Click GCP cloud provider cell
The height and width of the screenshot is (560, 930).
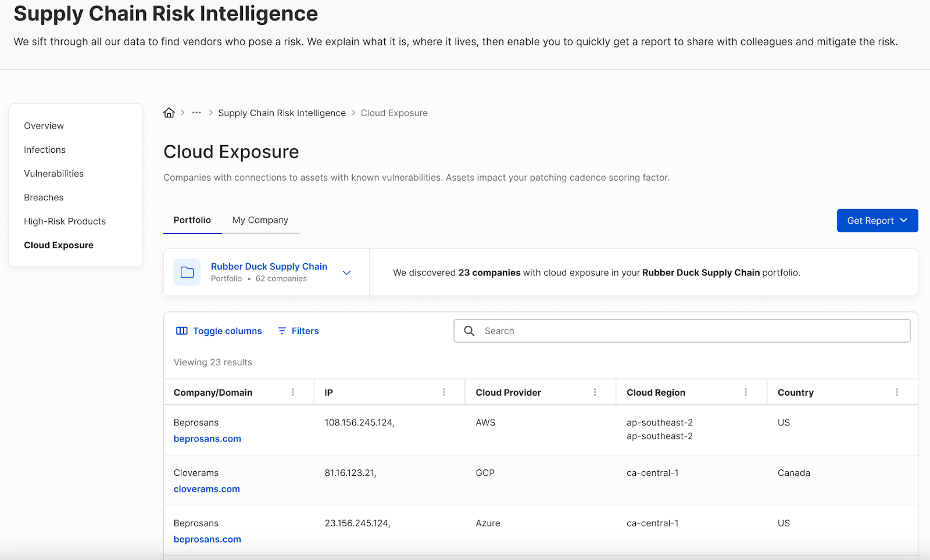coord(485,473)
